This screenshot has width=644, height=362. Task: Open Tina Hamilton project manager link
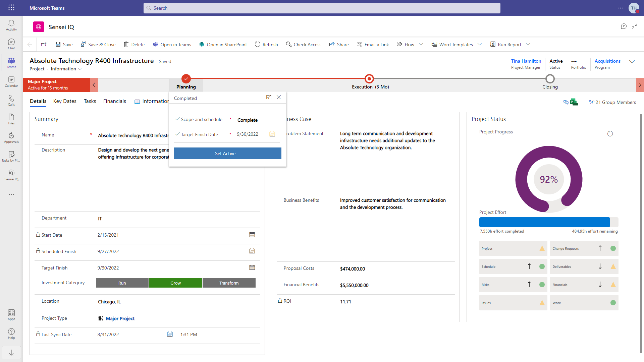[x=526, y=61]
